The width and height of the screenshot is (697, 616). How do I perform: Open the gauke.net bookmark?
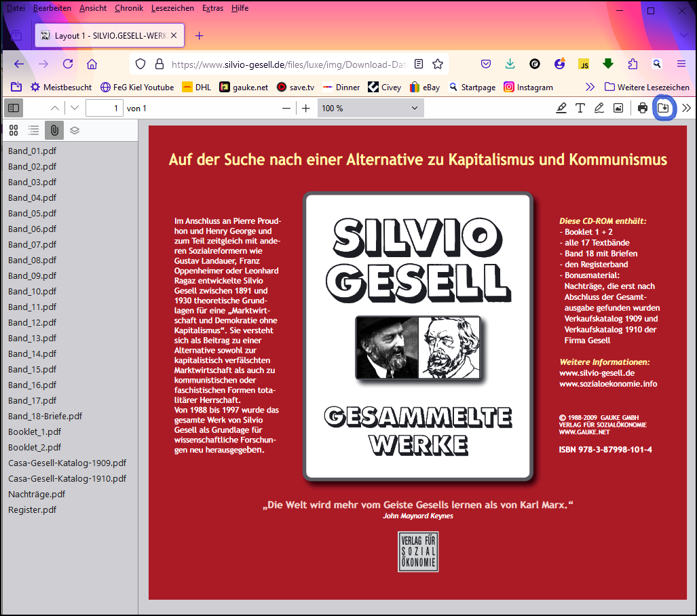coord(244,87)
